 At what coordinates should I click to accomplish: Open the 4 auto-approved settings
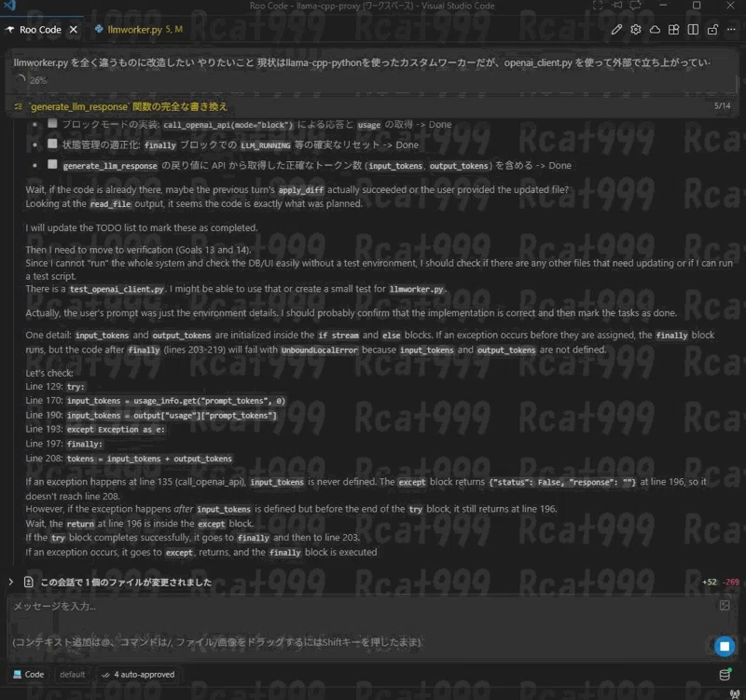coord(138,674)
